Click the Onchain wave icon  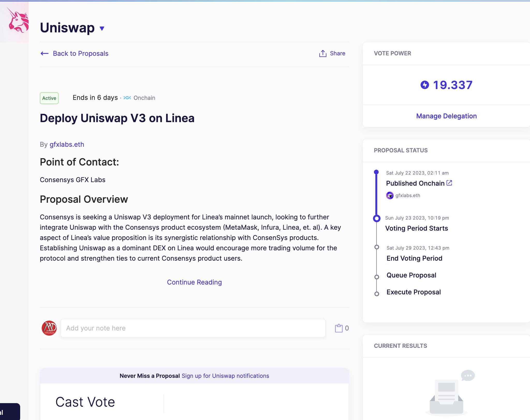pos(127,98)
